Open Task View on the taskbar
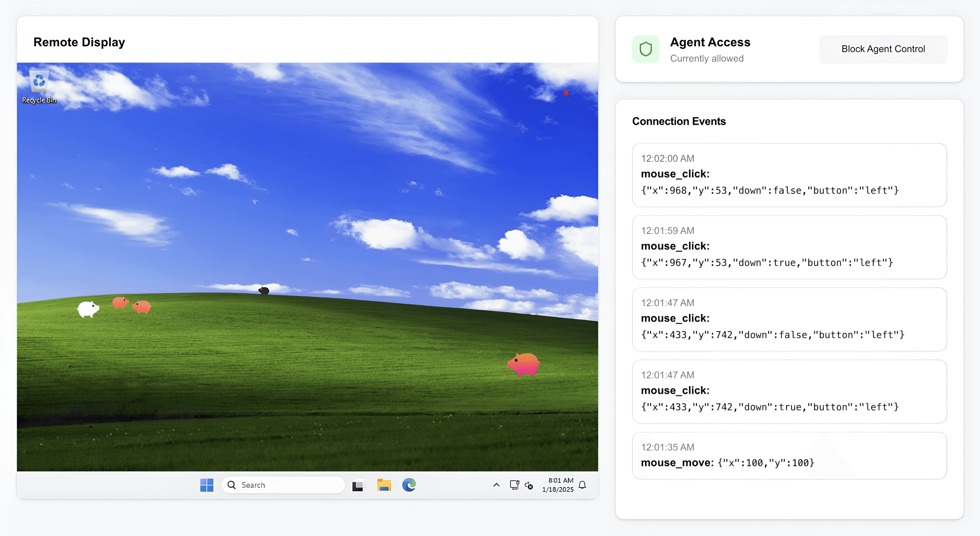The width and height of the screenshot is (980, 536). 359,485
